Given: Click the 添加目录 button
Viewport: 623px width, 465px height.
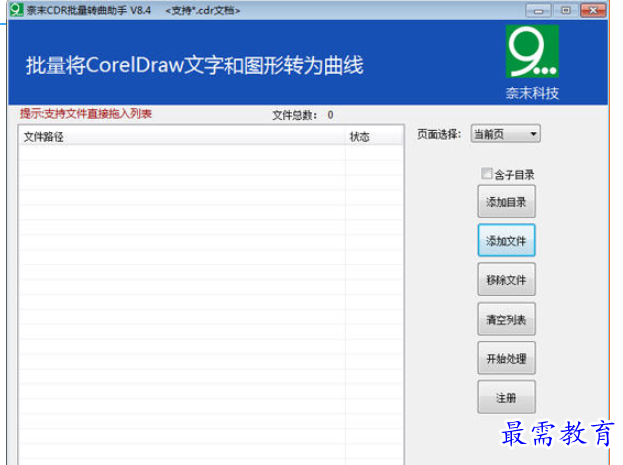Looking at the screenshot, I should click(x=506, y=202).
